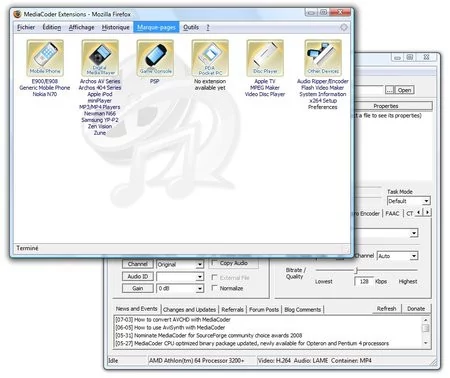Open the Apple TV extension

pyautogui.click(x=265, y=81)
